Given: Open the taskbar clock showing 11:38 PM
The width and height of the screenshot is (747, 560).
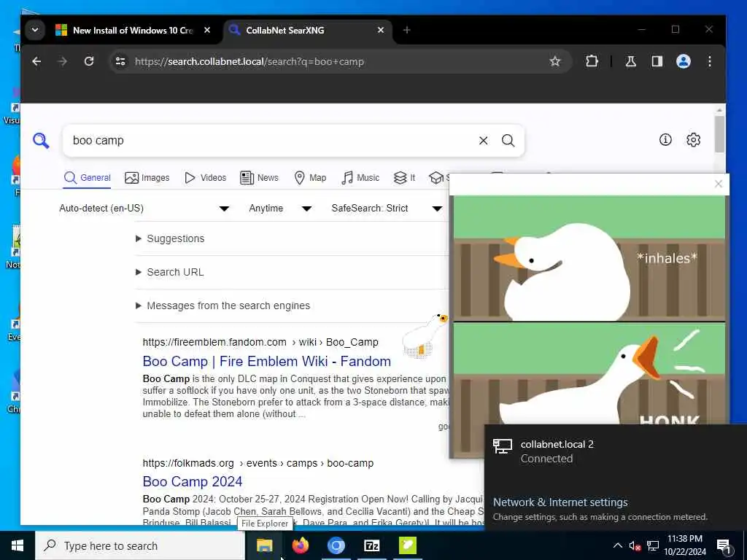Looking at the screenshot, I should coord(684,545).
